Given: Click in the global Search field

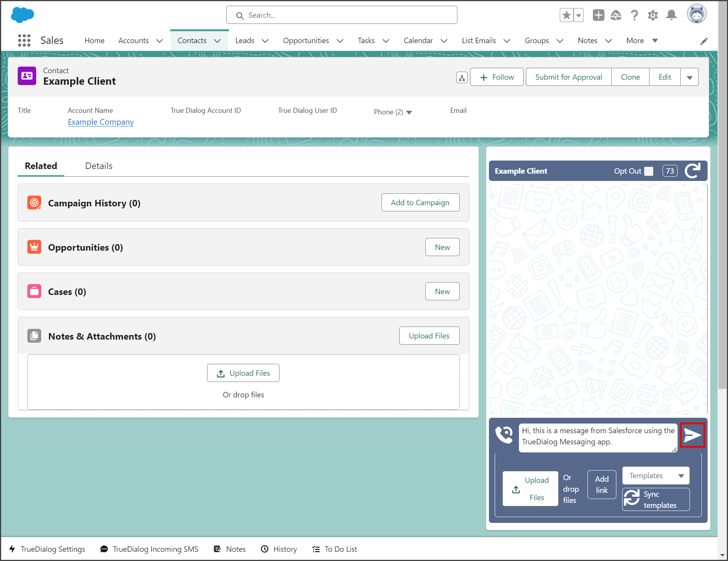Looking at the screenshot, I should point(342,15).
